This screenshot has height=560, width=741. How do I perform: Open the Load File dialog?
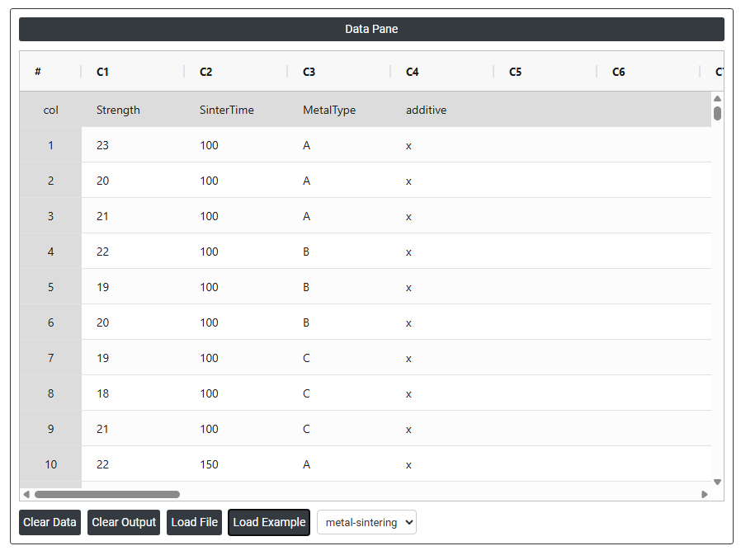(194, 522)
